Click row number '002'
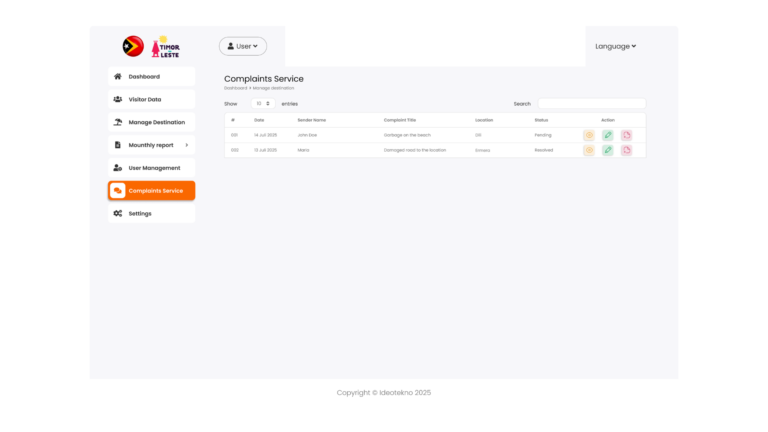Image resolution: width=768 pixels, height=432 pixels. pos(235,150)
